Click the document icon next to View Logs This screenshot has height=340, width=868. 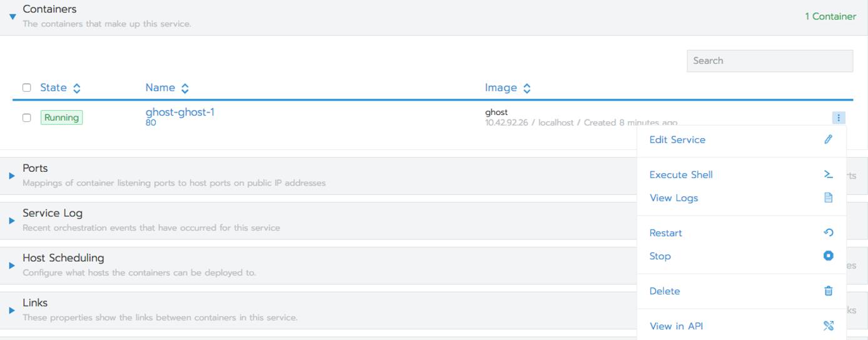[828, 197]
